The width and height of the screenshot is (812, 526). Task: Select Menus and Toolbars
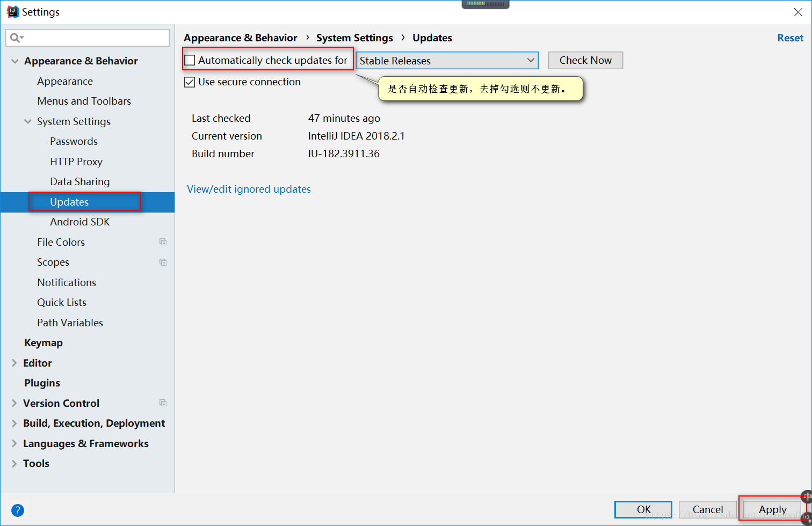click(84, 101)
